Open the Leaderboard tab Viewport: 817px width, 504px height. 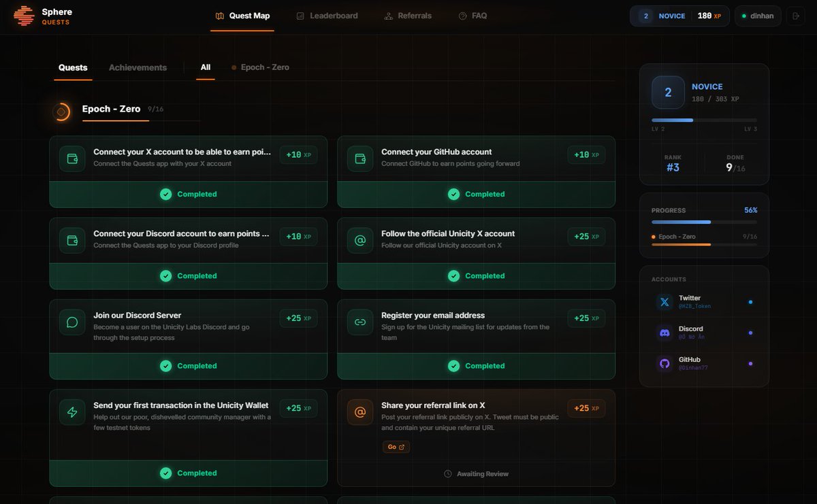(327, 16)
